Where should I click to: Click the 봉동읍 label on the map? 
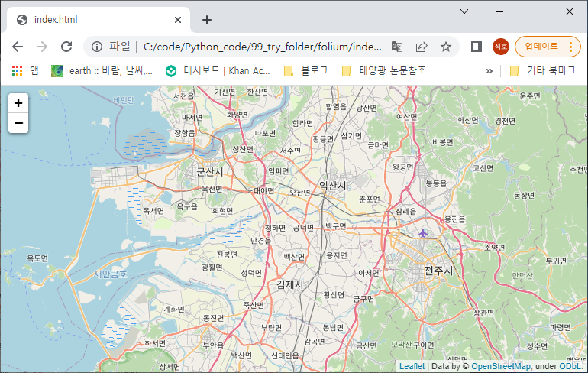click(x=436, y=183)
